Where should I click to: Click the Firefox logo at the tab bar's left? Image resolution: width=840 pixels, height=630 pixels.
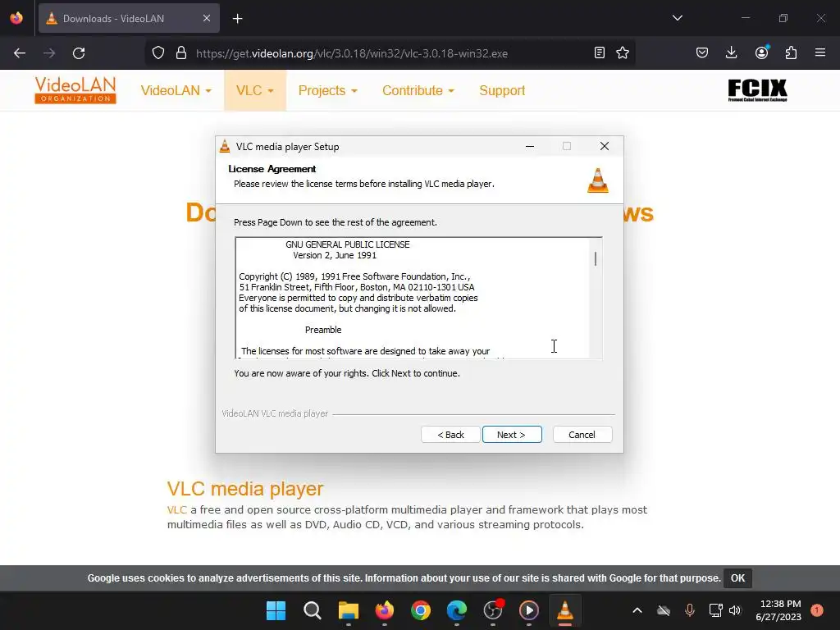pyautogui.click(x=16, y=18)
